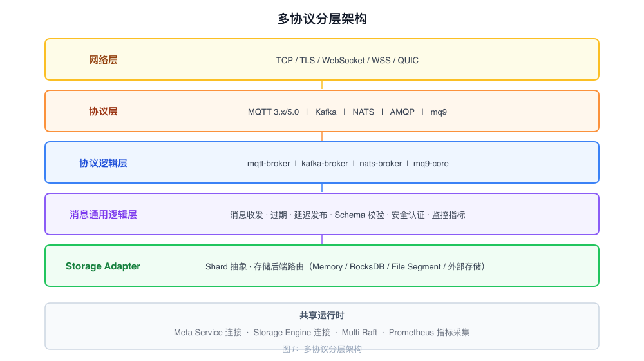Click the runtime line starting Meta Service 连接
This screenshot has height=361, width=644.
point(321,332)
